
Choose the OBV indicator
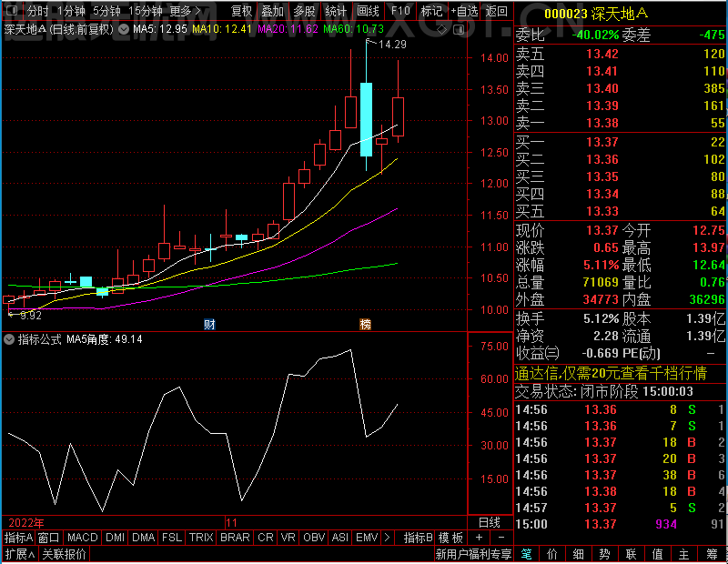(x=314, y=538)
